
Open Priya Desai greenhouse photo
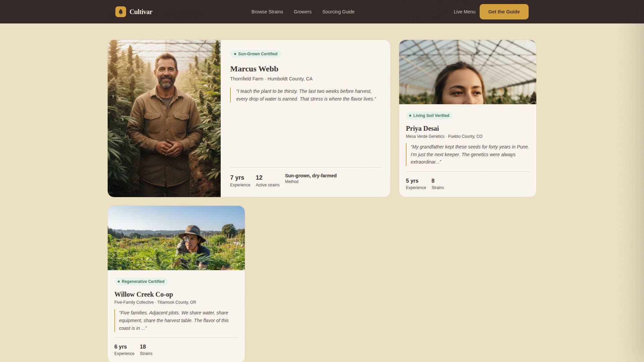(468, 72)
